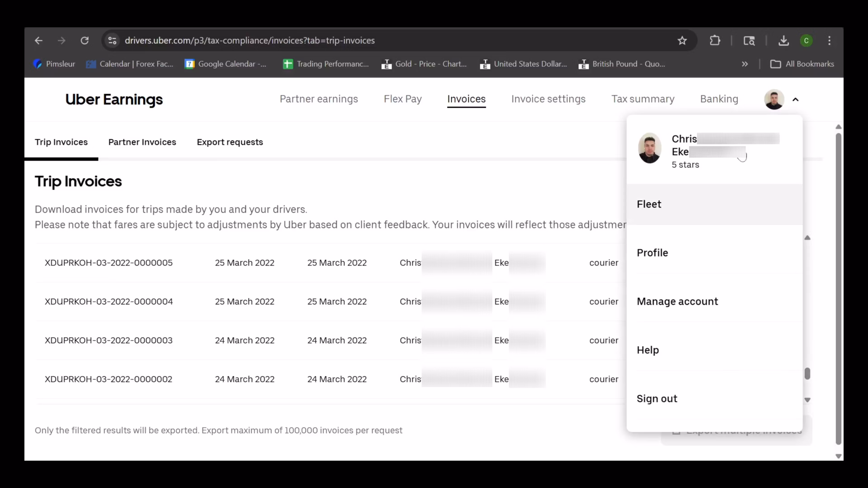868x488 pixels.
Task: Click invoice XDUPRKOH-03-2022-0000004
Action: coord(108,301)
